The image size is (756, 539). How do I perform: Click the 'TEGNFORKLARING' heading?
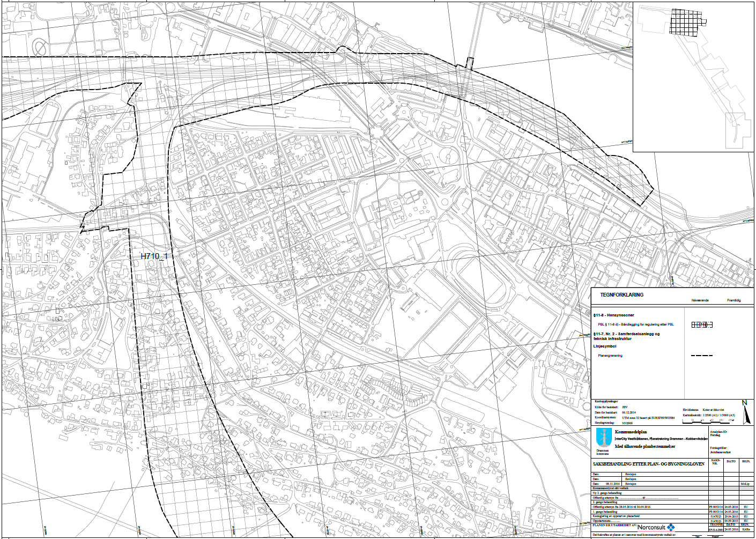(x=622, y=295)
